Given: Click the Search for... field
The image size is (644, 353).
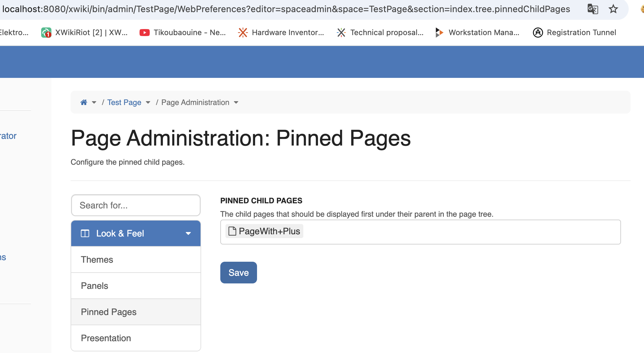Looking at the screenshot, I should click(x=136, y=205).
